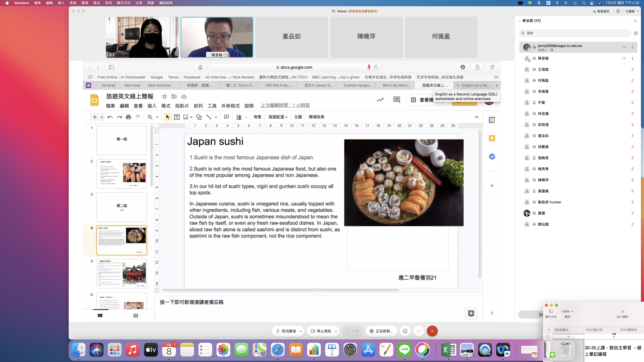Open the Google Slides comment history icon
This screenshot has width=644, height=362.
[396, 100]
